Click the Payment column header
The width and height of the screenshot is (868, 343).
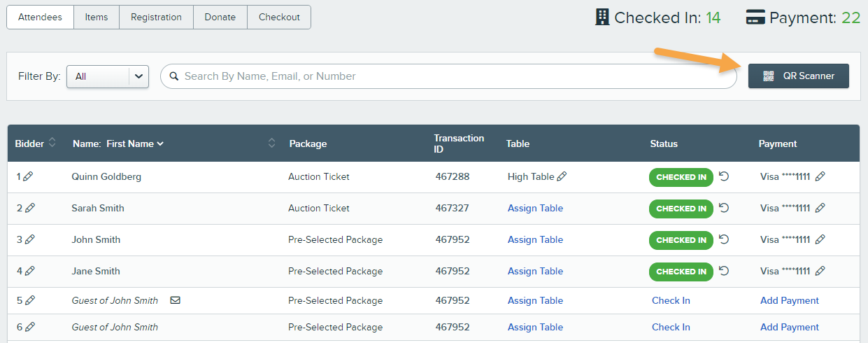click(778, 143)
